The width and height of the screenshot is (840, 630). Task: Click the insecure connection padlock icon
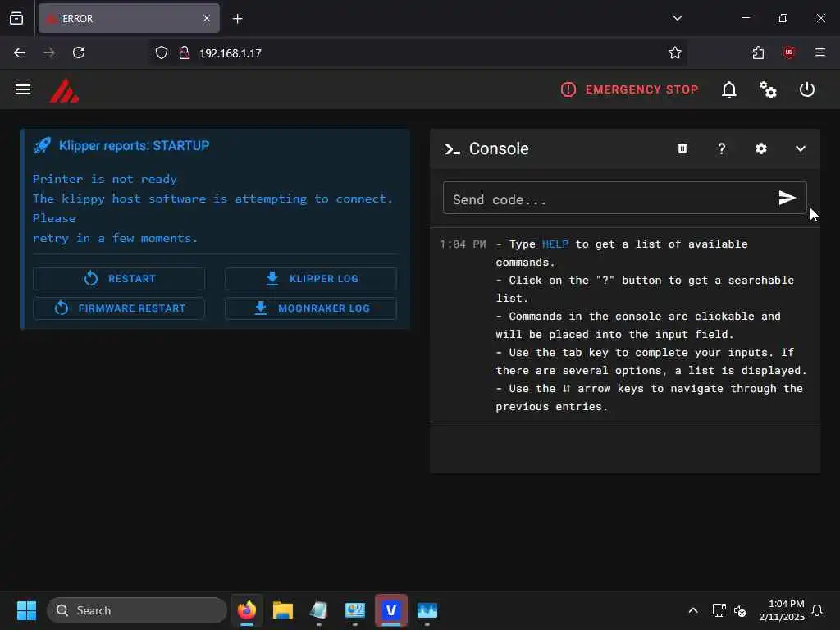pos(185,52)
